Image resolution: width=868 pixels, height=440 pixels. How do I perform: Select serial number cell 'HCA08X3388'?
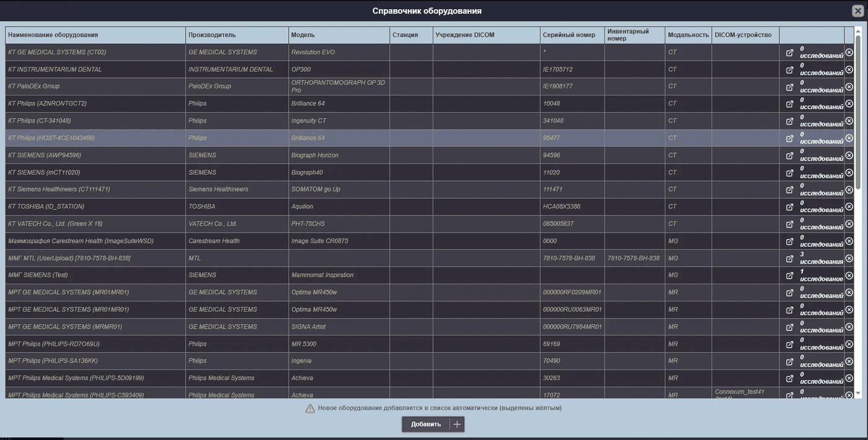(x=572, y=206)
